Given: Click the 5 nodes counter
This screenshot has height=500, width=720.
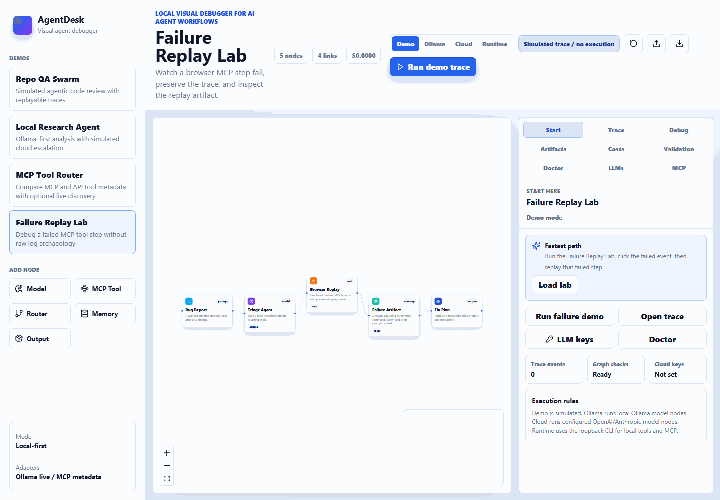Looking at the screenshot, I should [x=291, y=56].
